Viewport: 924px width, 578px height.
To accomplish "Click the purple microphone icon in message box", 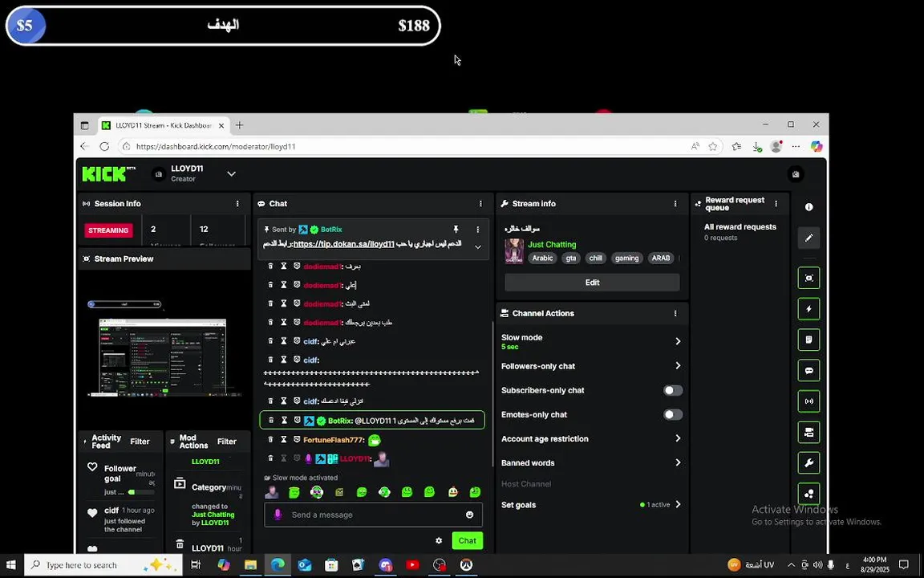I will click(278, 515).
